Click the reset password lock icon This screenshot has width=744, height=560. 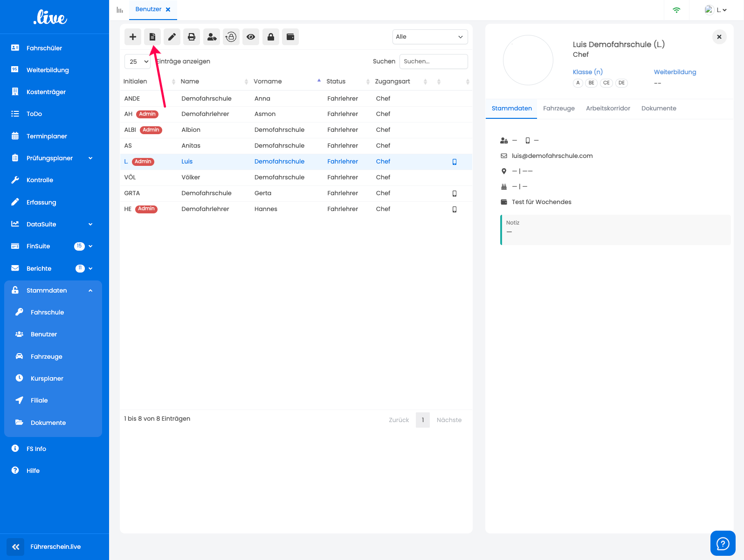coord(231,37)
